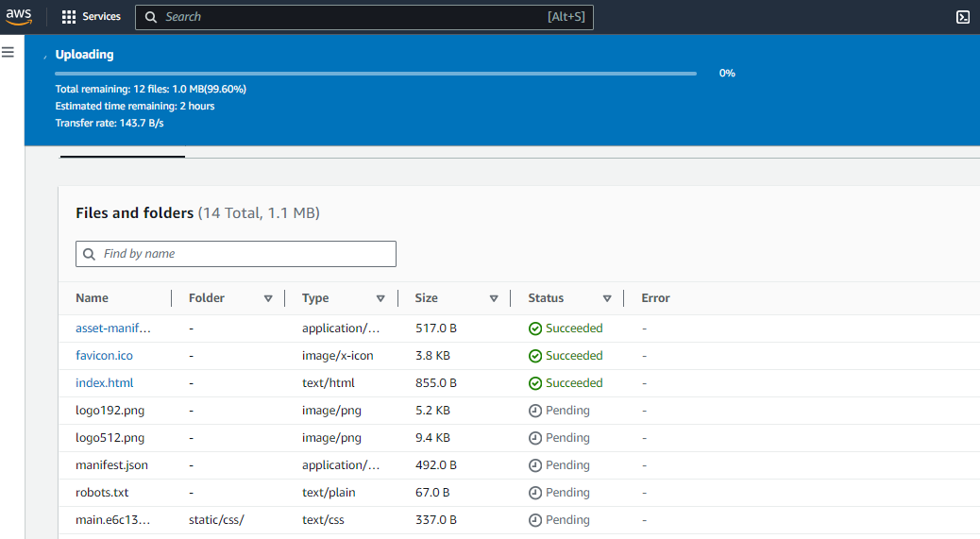Collapse the Uploading banner with the arrow
The width and height of the screenshot is (980, 539).
[x=45, y=56]
